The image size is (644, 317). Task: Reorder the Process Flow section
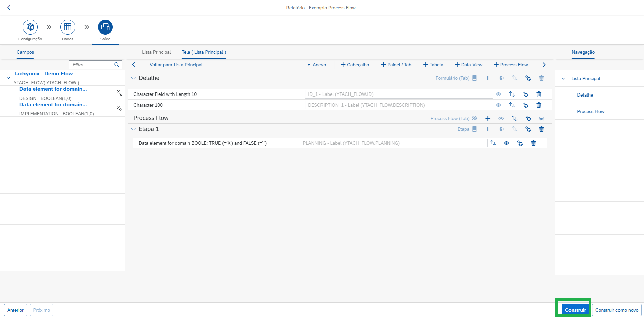pos(514,118)
